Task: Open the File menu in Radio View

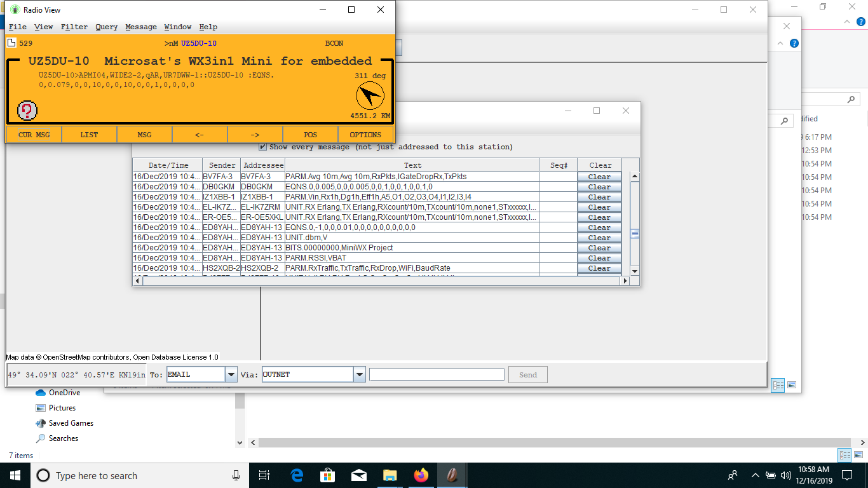Action: click(18, 27)
